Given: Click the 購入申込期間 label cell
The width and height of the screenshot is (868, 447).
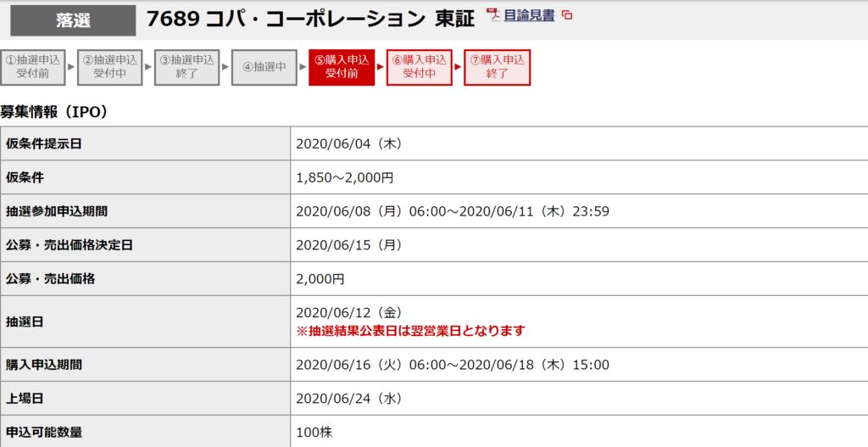Looking at the screenshot, I should [x=145, y=365].
